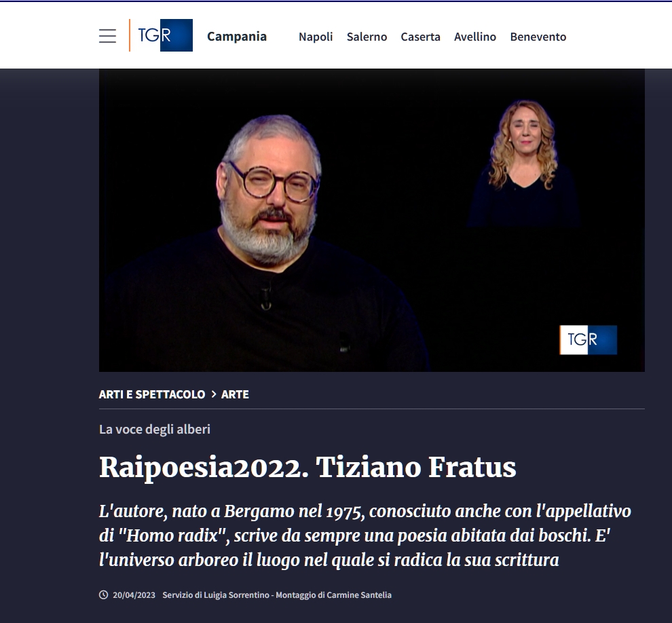Go to the Avellino section
This screenshot has height=623, width=672.
pyautogui.click(x=475, y=37)
